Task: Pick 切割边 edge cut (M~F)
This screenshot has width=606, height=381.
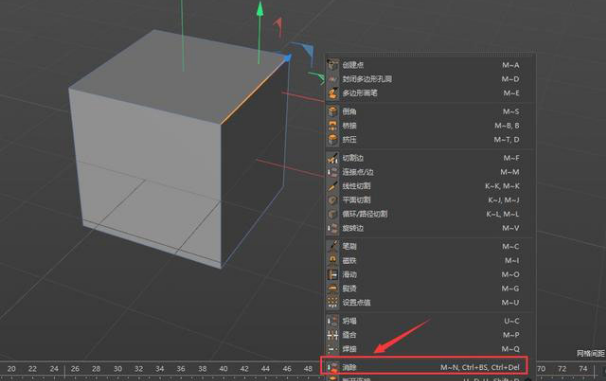Action: [430, 158]
